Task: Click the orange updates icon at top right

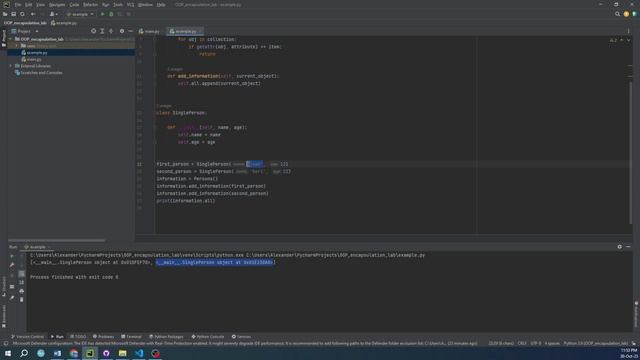Action: 626,14
